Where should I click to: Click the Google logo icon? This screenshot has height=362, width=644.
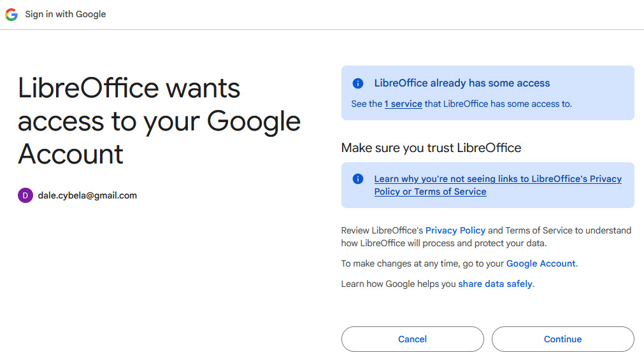pyautogui.click(x=11, y=14)
